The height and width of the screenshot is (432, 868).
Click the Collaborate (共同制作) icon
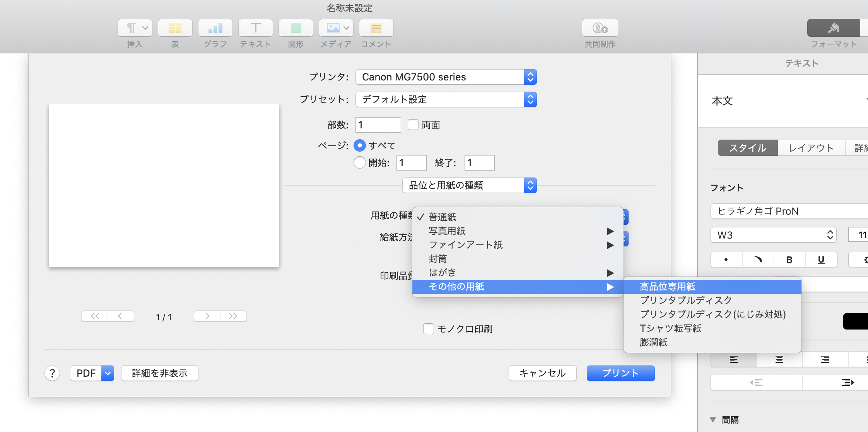600,28
